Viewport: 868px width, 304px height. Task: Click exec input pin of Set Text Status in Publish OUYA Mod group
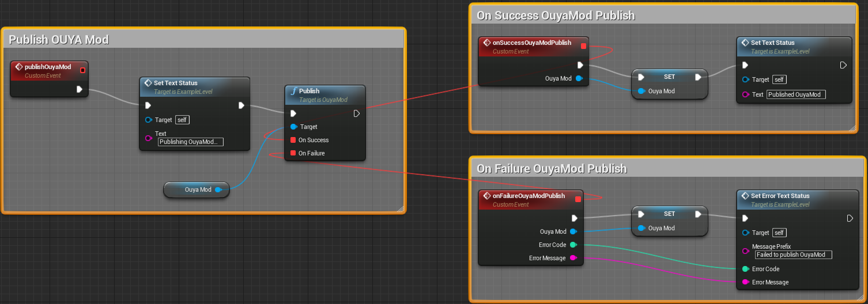click(x=148, y=105)
